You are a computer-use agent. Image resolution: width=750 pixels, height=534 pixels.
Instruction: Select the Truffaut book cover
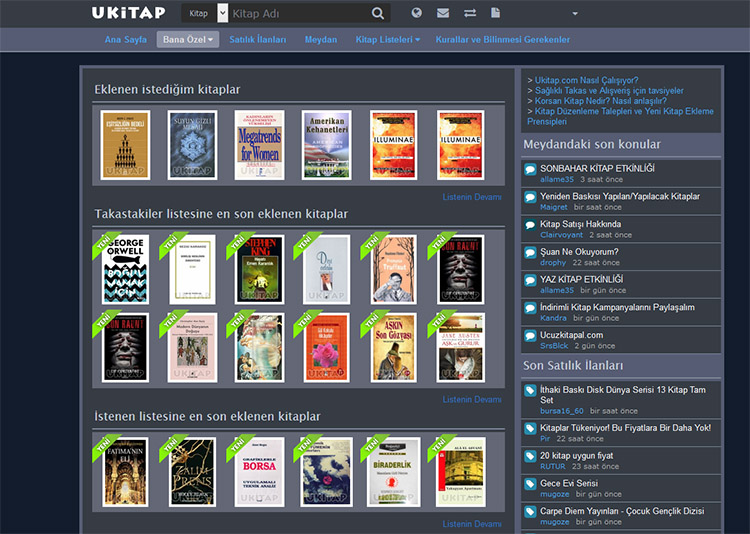pos(393,269)
